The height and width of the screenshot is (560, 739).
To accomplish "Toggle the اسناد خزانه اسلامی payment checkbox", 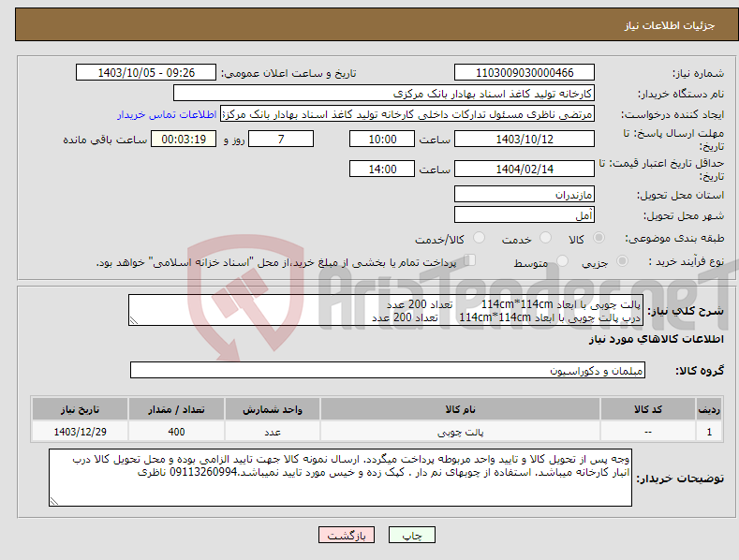I will click(x=470, y=259).
